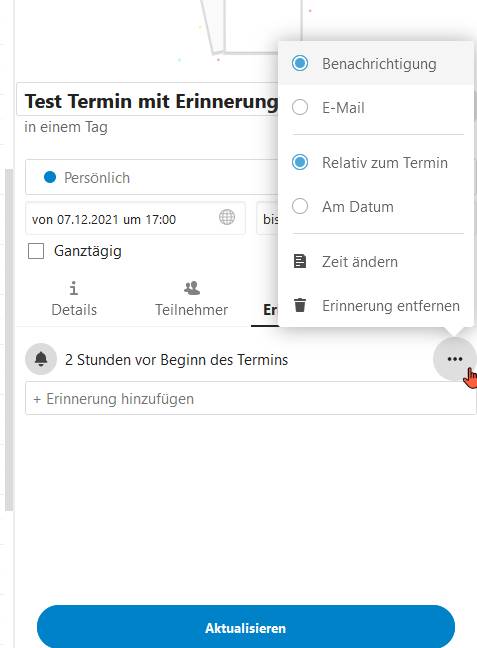Click the Test Termin mit Erinnerung title field
The height and width of the screenshot is (648, 477).
pos(148,100)
